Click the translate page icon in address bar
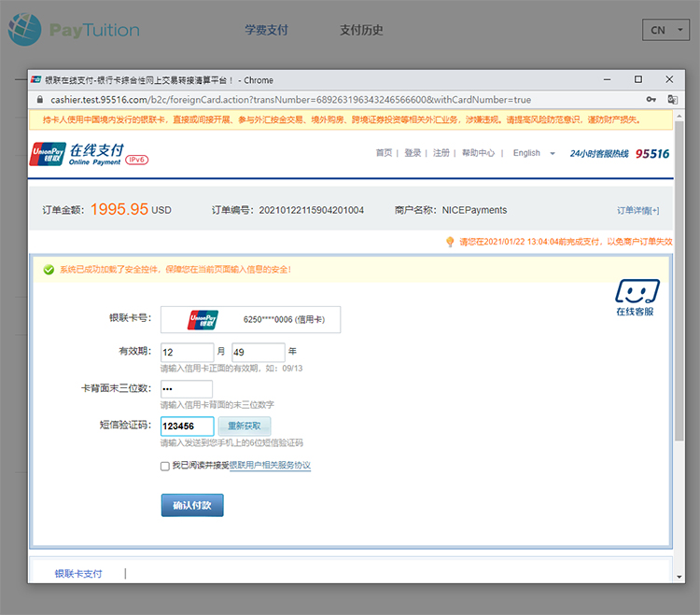 (x=672, y=100)
